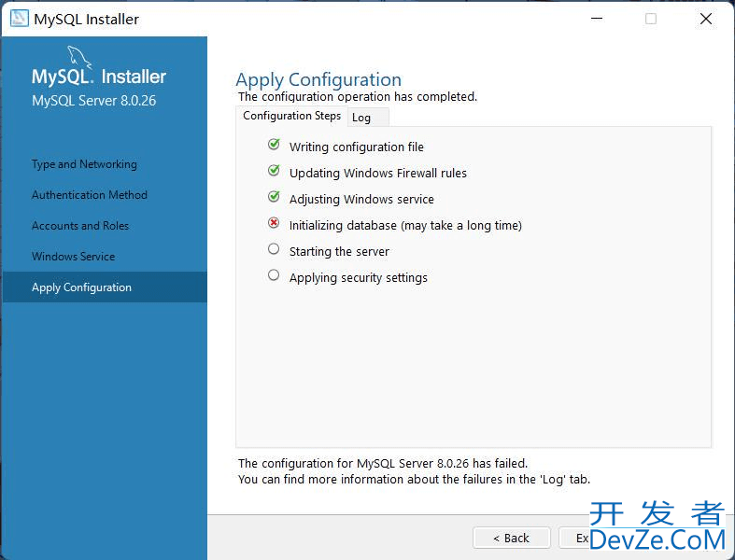Minimize the MySQL Installer window
The width and height of the screenshot is (735, 560).
pyautogui.click(x=597, y=19)
